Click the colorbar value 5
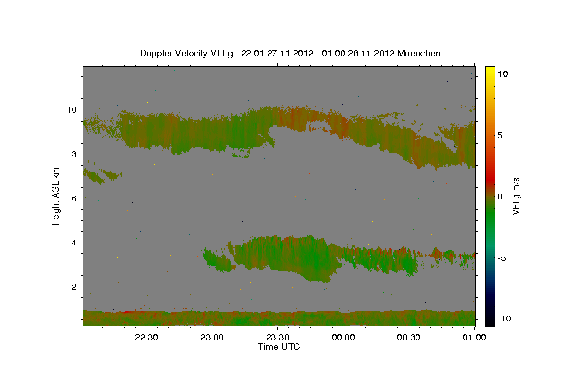588x392 pixels. click(x=500, y=135)
